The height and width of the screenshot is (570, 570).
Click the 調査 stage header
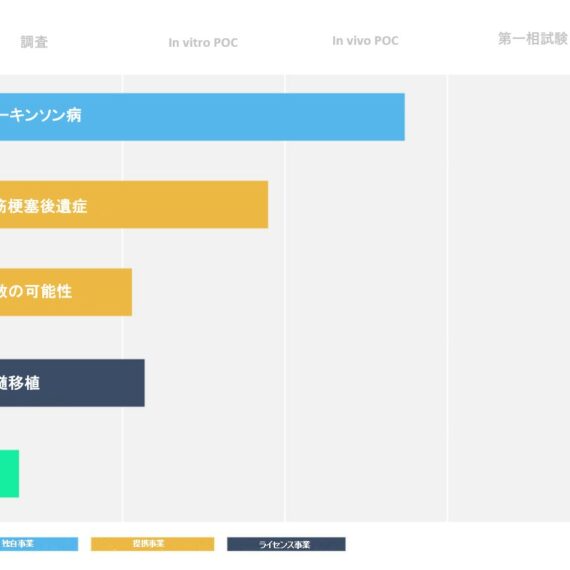[34, 42]
